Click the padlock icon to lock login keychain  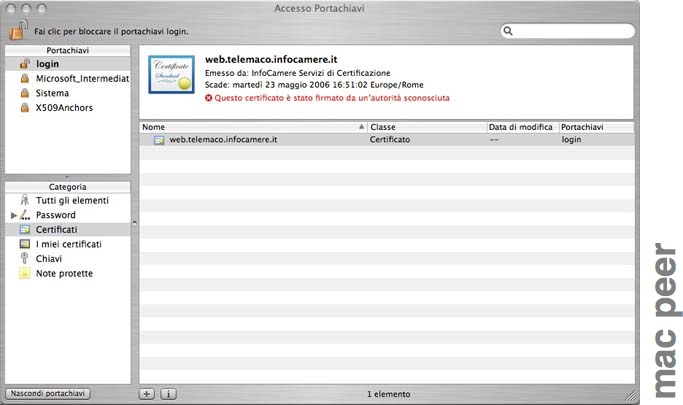coord(18,30)
